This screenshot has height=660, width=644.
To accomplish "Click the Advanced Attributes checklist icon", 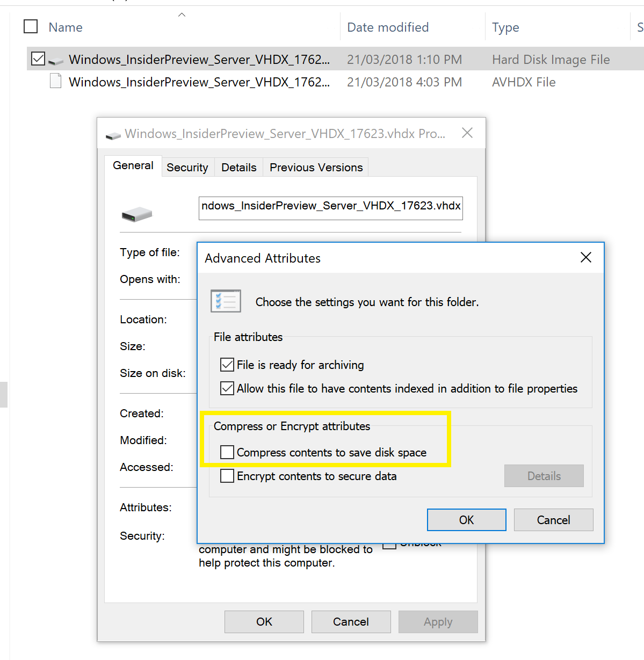I will pos(226,301).
